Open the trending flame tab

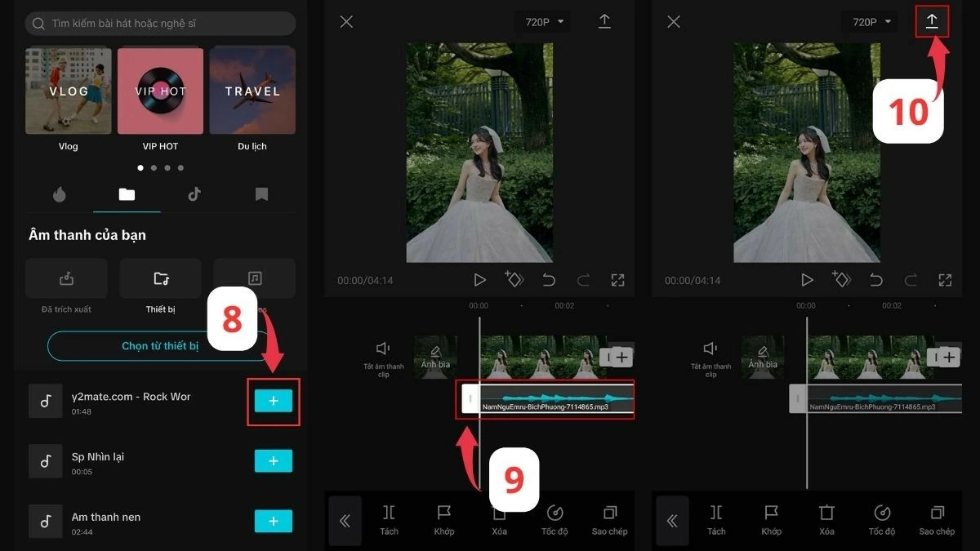coord(59,194)
